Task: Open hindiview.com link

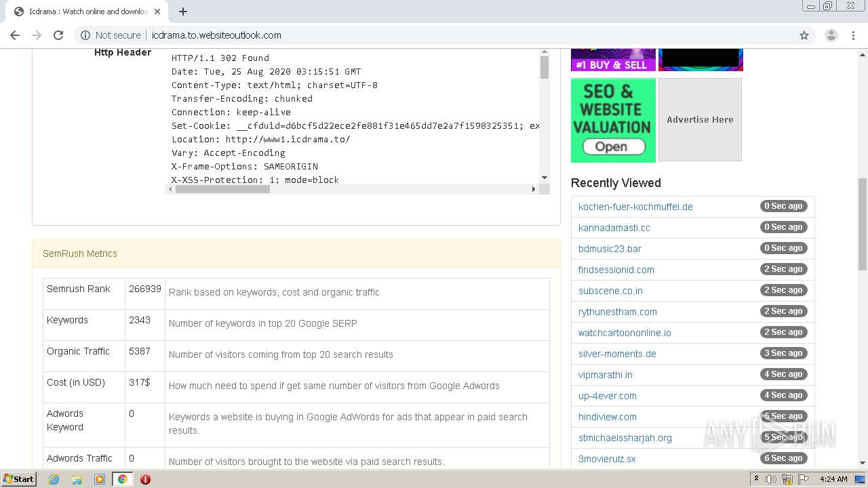Action: coord(607,417)
